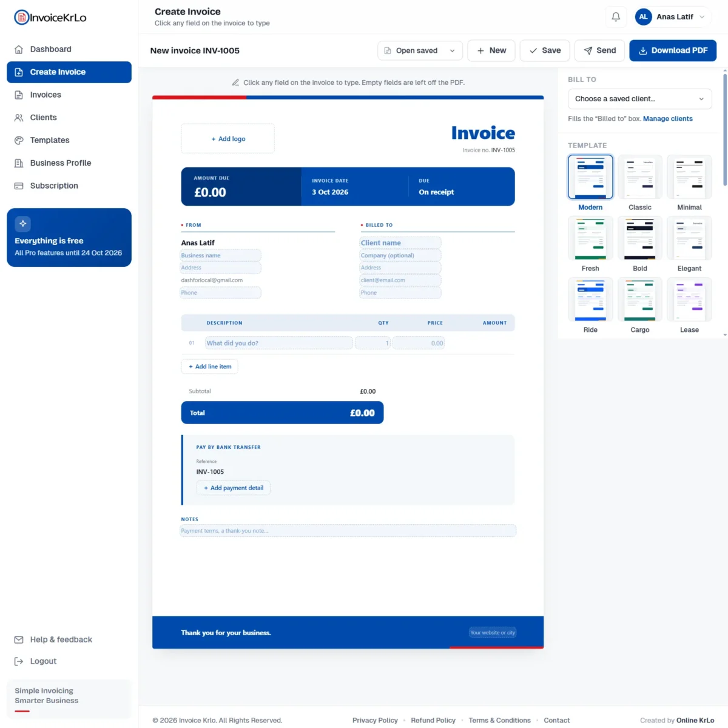
Task: Click the Templates palette icon
Action: coord(19,140)
